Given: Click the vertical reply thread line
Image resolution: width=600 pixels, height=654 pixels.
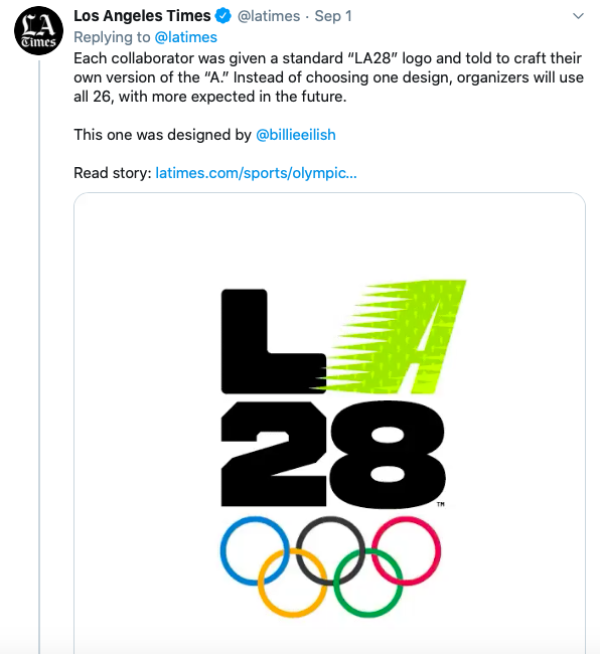Looking at the screenshot, I should coord(40,355).
